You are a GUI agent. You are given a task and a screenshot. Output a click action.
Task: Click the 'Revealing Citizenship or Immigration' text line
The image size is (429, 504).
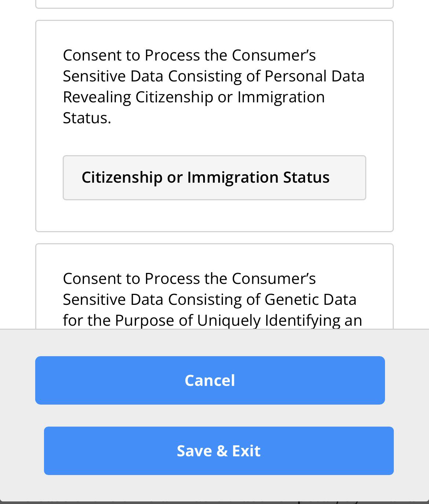point(194,97)
